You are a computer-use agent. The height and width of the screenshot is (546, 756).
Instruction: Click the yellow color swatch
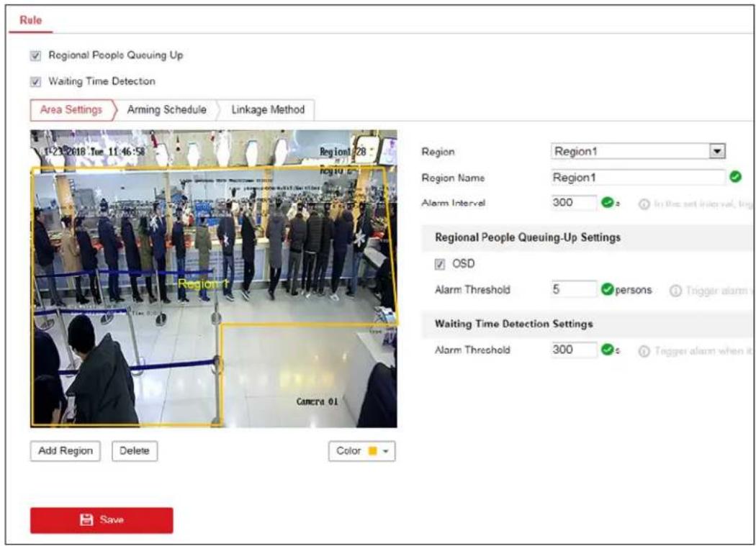tap(372, 451)
